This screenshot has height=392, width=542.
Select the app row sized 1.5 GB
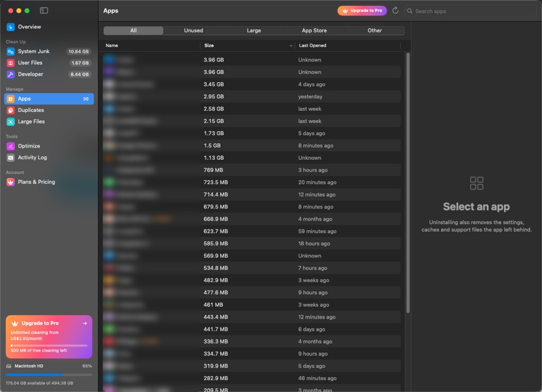252,146
